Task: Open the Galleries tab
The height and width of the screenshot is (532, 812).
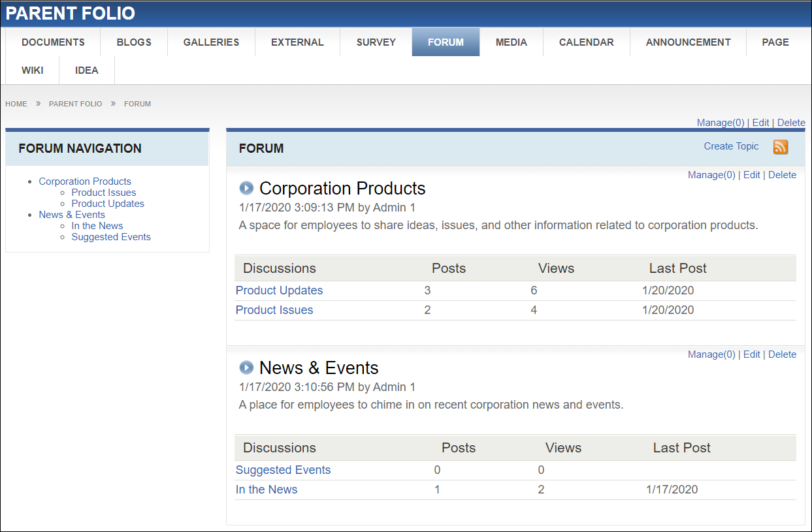Action: 211,42
